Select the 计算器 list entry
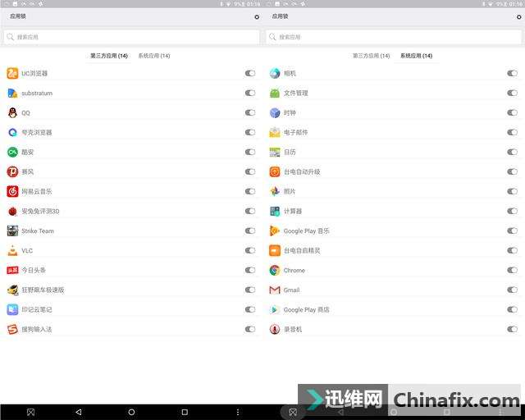Screen dimensions: 525x420 click(x=394, y=211)
